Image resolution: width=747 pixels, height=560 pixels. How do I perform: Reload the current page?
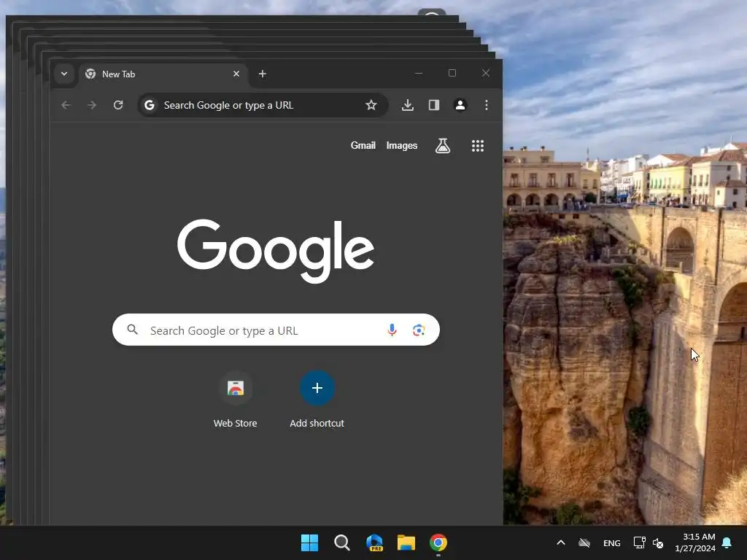(x=118, y=105)
